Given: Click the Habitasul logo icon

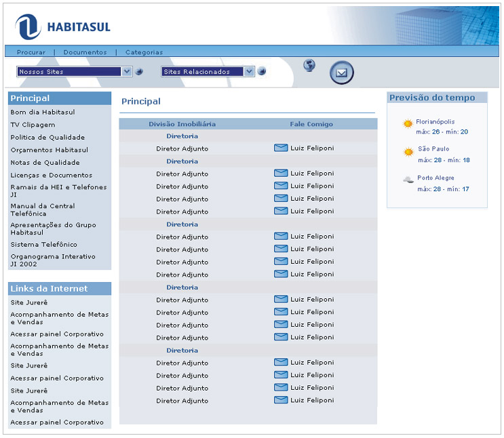Looking at the screenshot, I should [28, 27].
